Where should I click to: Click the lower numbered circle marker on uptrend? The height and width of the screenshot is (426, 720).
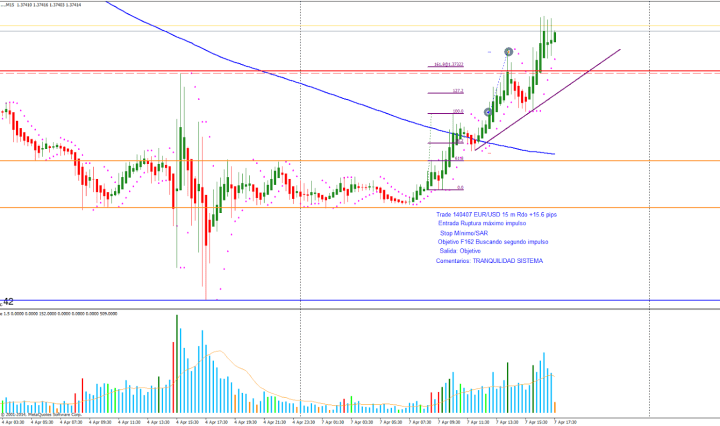pos(487,113)
